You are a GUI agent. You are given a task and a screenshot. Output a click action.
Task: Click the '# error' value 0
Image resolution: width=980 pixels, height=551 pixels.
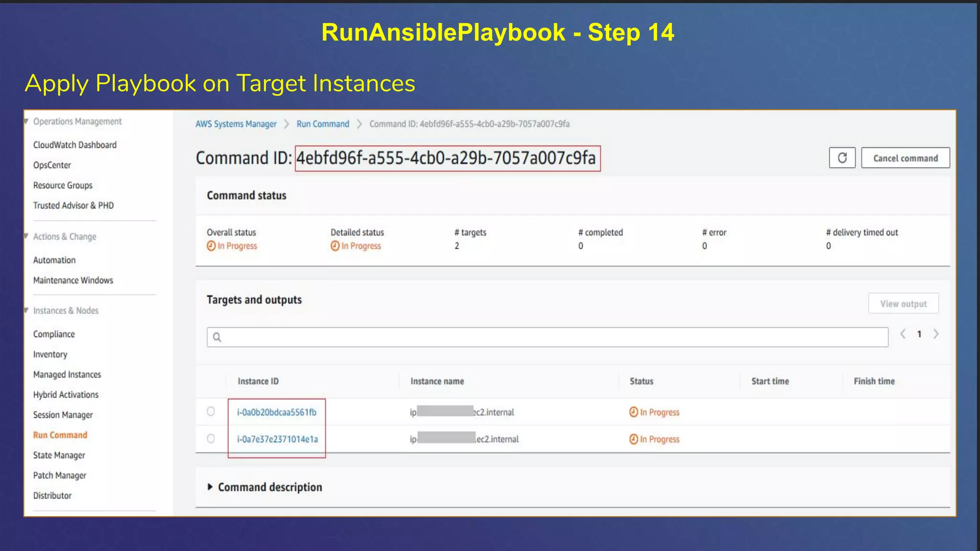[705, 246]
